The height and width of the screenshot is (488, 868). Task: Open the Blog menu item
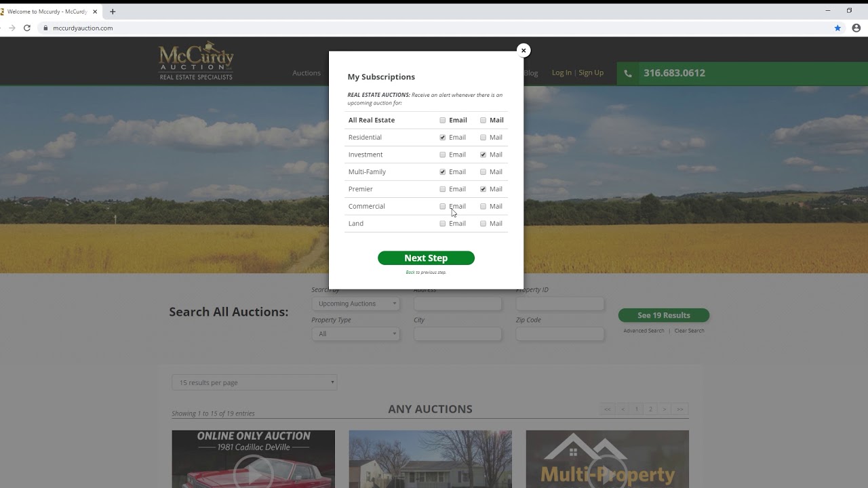click(x=531, y=73)
